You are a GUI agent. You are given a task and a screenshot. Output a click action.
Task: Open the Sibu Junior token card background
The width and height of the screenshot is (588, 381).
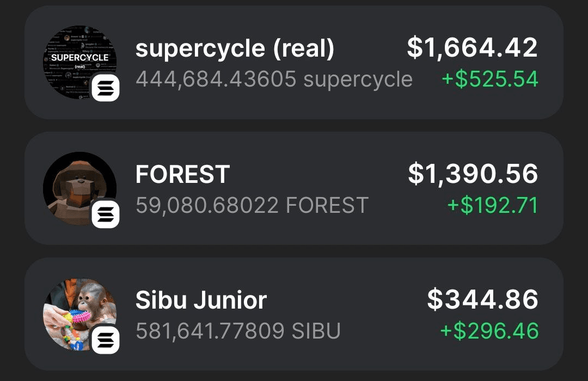coord(294,314)
